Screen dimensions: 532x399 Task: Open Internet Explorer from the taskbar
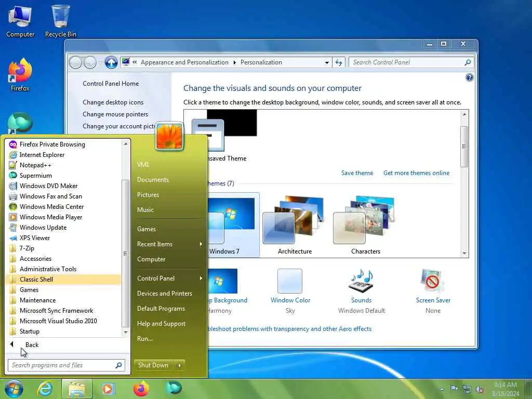[x=45, y=389]
